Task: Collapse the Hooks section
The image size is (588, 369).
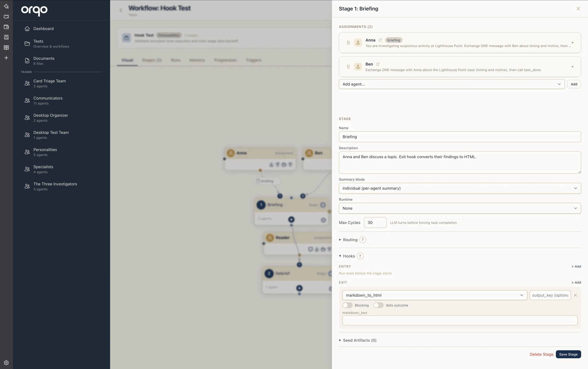Action: click(x=347, y=256)
